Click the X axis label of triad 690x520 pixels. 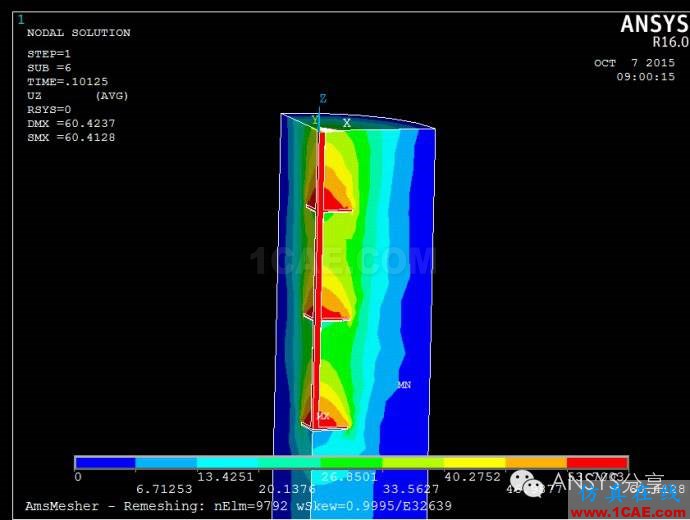[x=347, y=123]
